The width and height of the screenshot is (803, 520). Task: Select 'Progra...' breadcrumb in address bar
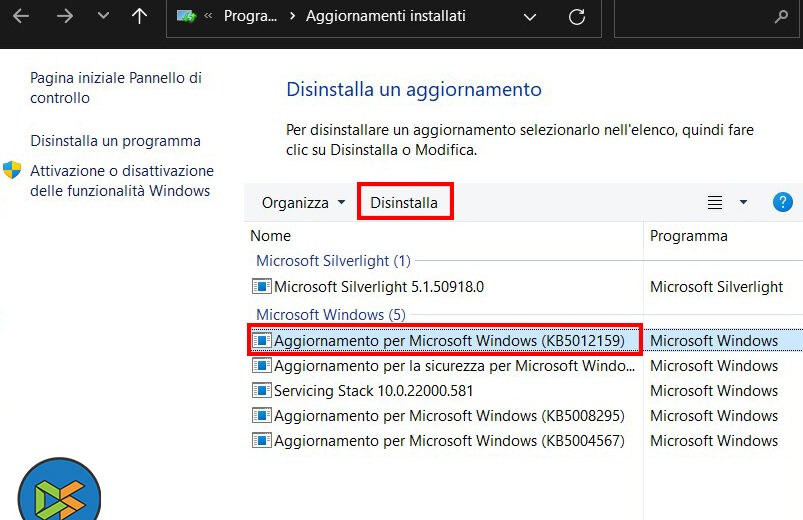[250, 16]
